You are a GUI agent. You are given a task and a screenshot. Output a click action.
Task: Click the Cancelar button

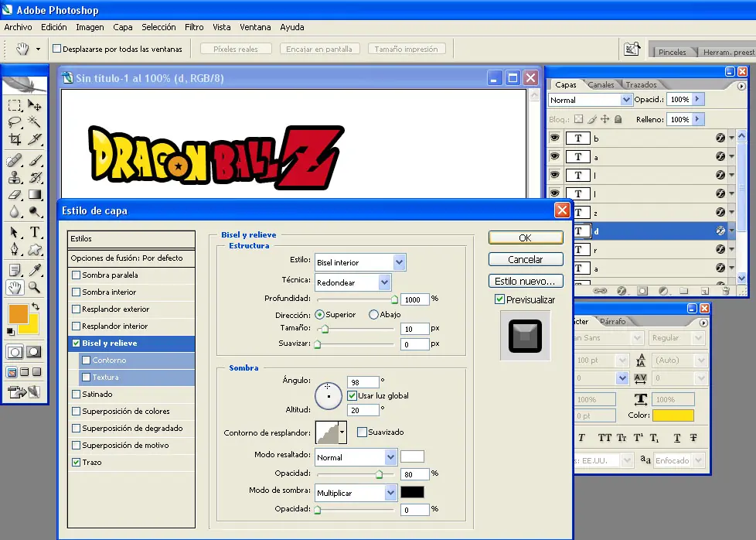(526, 259)
